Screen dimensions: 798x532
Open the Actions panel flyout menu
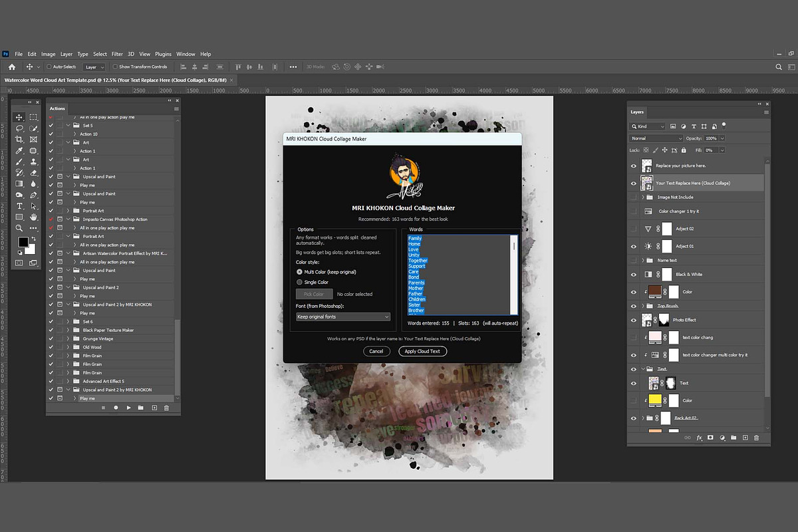point(176,108)
